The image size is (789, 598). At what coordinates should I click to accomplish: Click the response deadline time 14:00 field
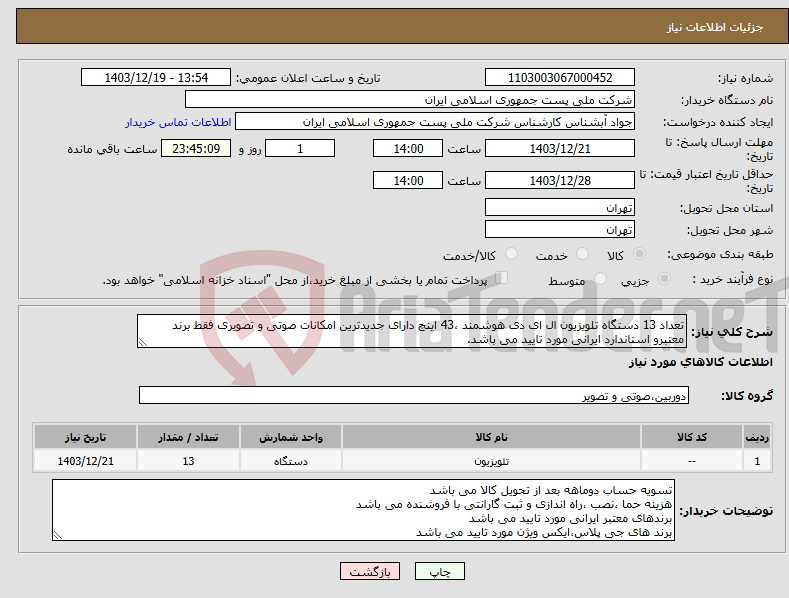(x=408, y=148)
